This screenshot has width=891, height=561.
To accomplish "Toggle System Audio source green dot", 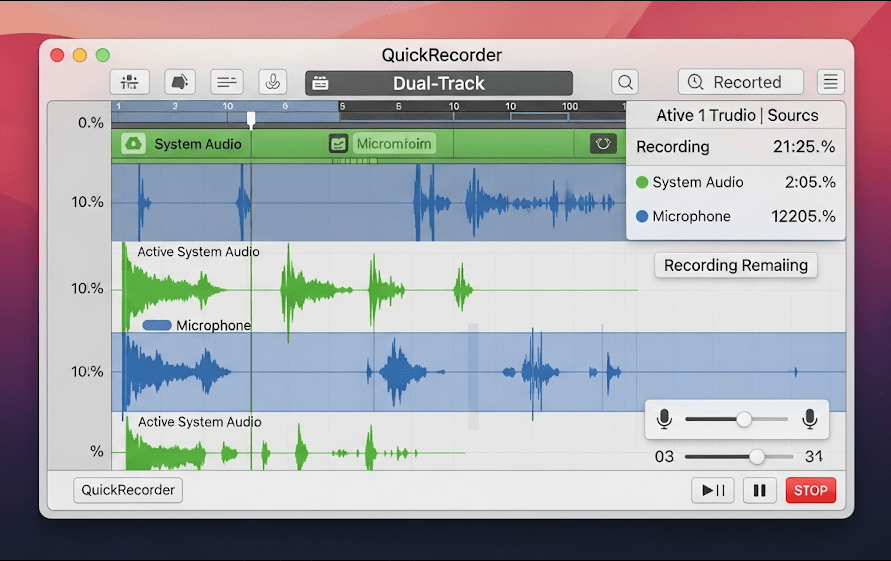I will [642, 182].
